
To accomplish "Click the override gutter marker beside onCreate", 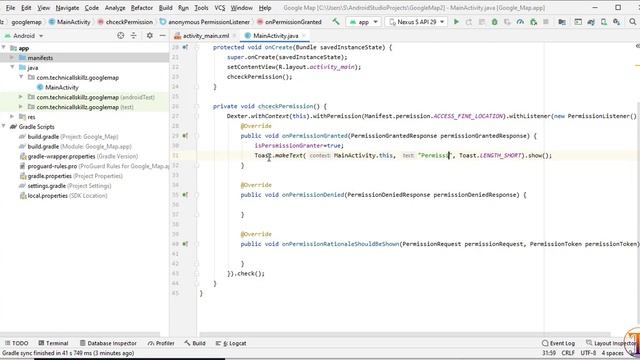I will 185,47.
